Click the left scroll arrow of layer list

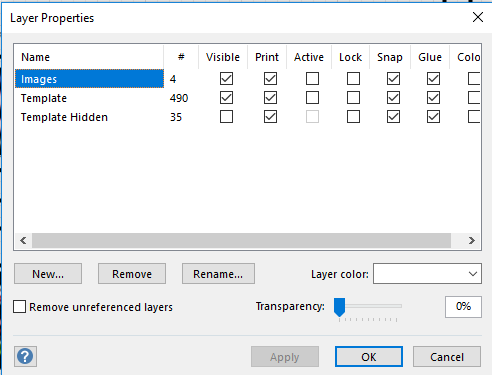point(23,240)
